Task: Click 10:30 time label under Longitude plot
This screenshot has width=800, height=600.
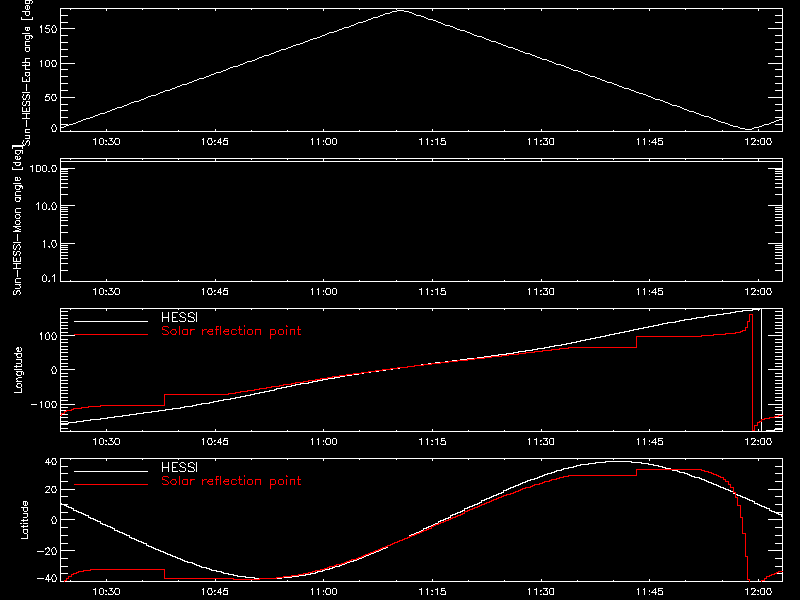Action: tap(106, 442)
